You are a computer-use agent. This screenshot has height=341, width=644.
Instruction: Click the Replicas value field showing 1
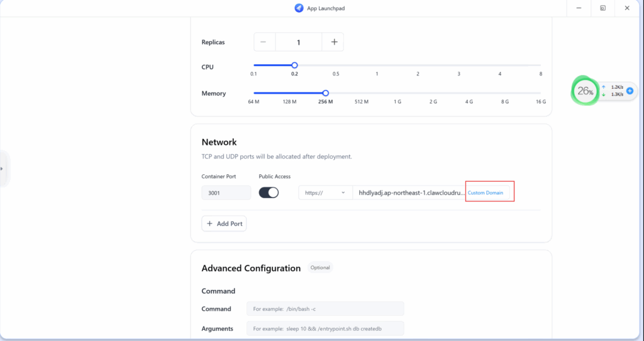point(299,42)
